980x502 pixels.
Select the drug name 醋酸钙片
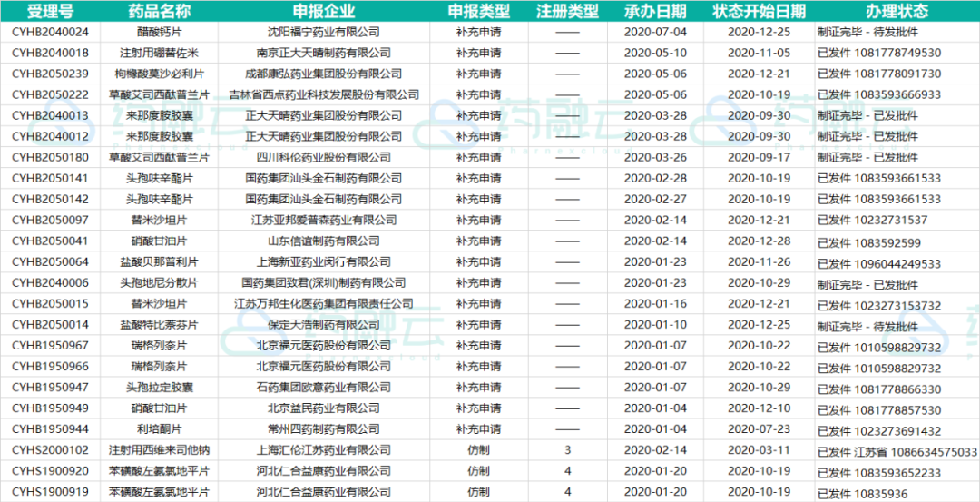(x=160, y=32)
